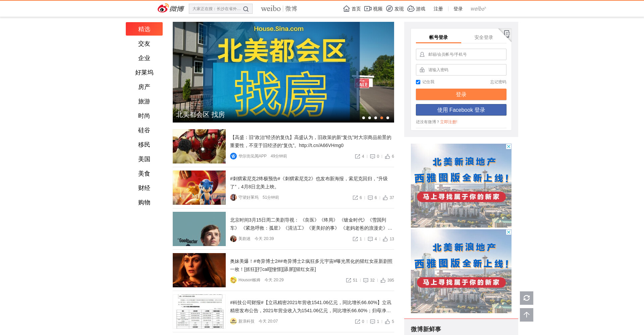Click 使用 Facebook 登录 button
Image resolution: width=644 pixels, height=335 pixels.
click(x=461, y=110)
